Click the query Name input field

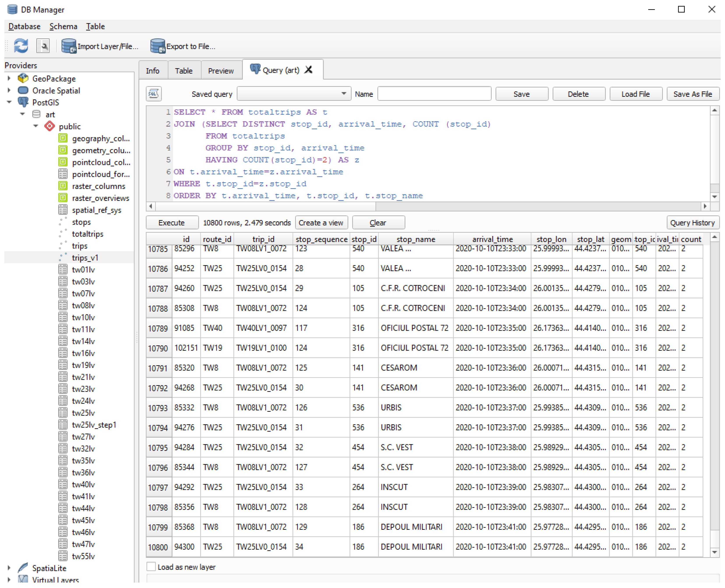pos(435,94)
